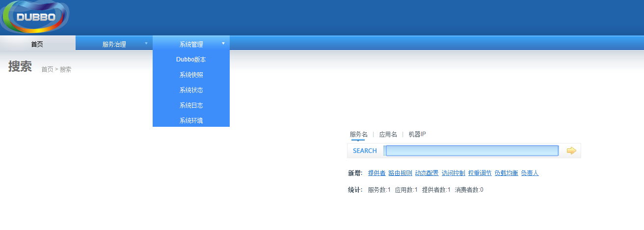Select Dubbo版本 from the menu
This screenshot has width=644, height=230.
[191, 59]
